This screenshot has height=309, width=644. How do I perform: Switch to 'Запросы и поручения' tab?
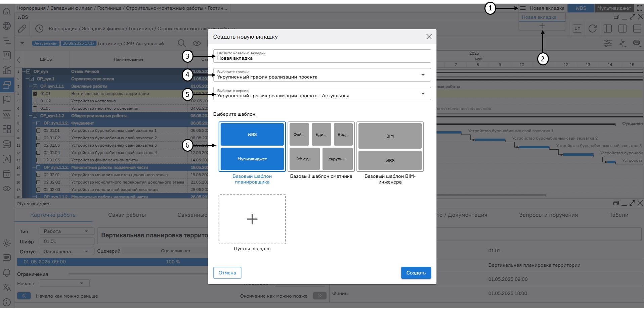click(x=548, y=215)
